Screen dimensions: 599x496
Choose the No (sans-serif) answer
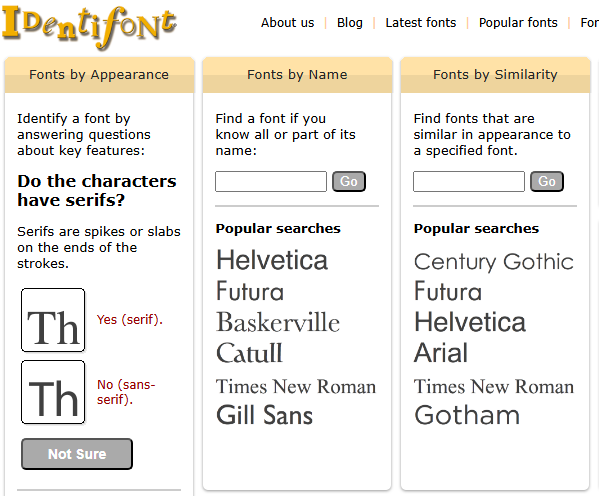pyautogui.click(x=126, y=392)
